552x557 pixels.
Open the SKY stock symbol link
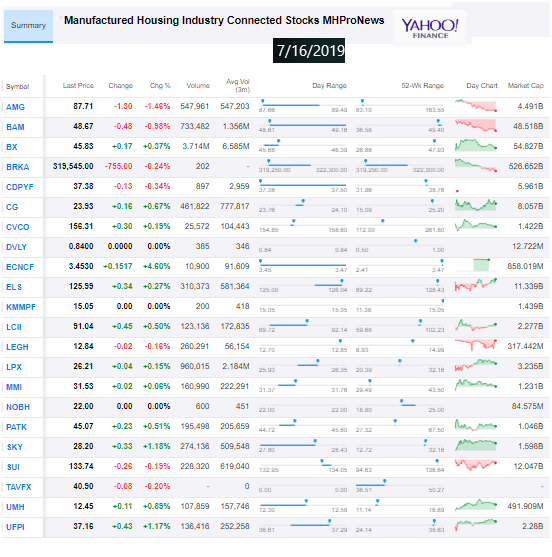pyautogui.click(x=15, y=447)
